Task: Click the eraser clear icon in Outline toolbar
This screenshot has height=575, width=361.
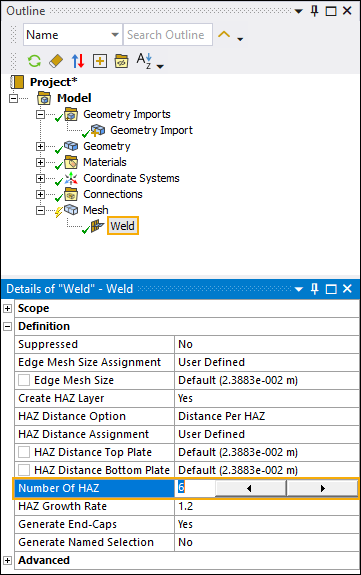Action: tap(56, 61)
